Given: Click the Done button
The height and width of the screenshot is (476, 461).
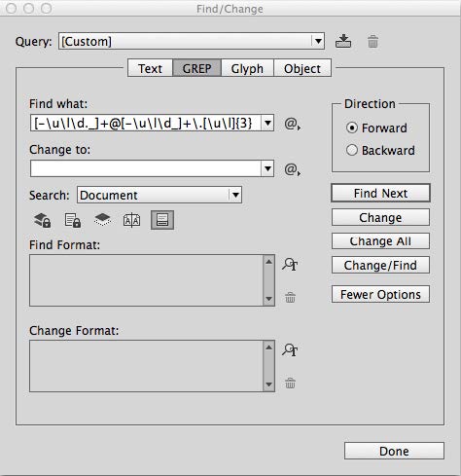Looking at the screenshot, I should coord(394,451).
